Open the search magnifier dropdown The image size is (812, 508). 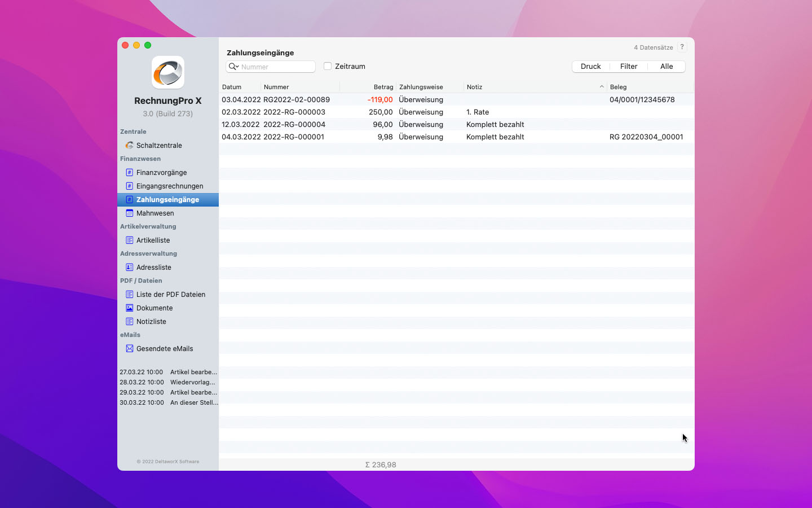point(233,67)
